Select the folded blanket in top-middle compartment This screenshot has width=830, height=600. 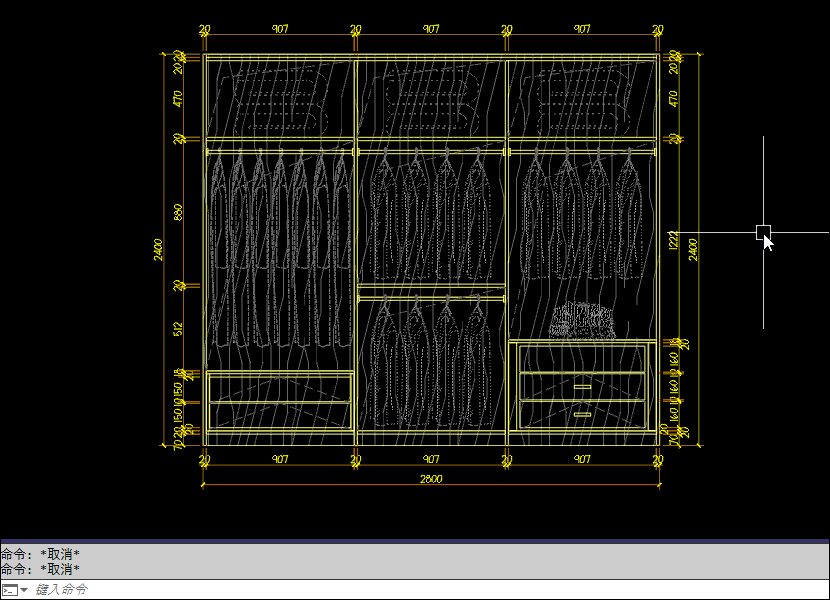click(x=430, y=101)
